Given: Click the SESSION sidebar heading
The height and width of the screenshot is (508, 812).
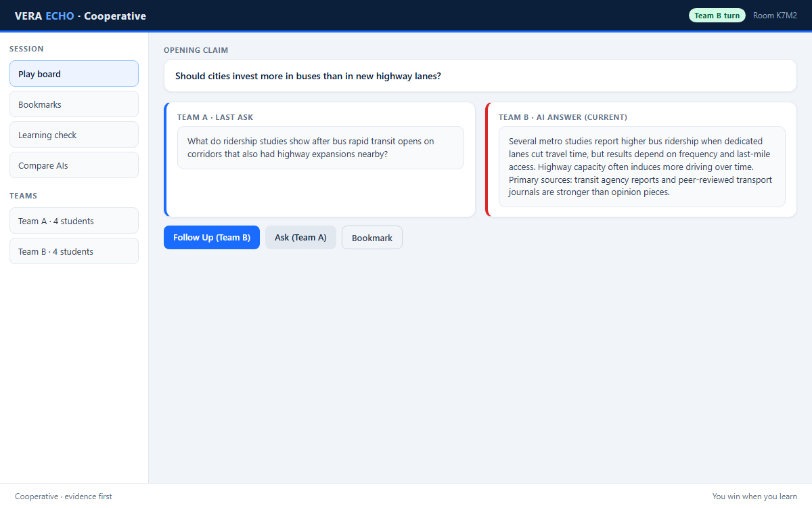Looking at the screenshot, I should (x=26, y=49).
